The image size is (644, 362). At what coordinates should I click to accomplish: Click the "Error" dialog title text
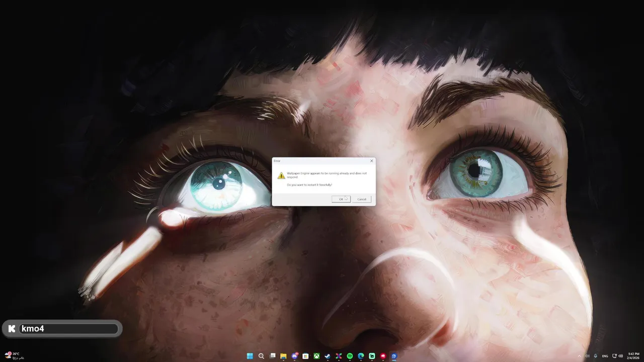coord(277,161)
